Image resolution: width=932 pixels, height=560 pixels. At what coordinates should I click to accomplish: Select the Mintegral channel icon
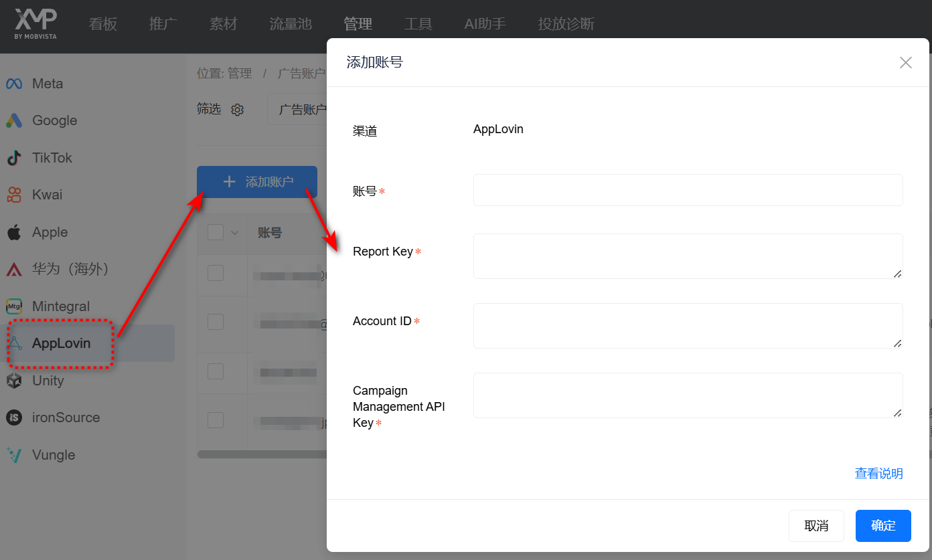click(13, 306)
